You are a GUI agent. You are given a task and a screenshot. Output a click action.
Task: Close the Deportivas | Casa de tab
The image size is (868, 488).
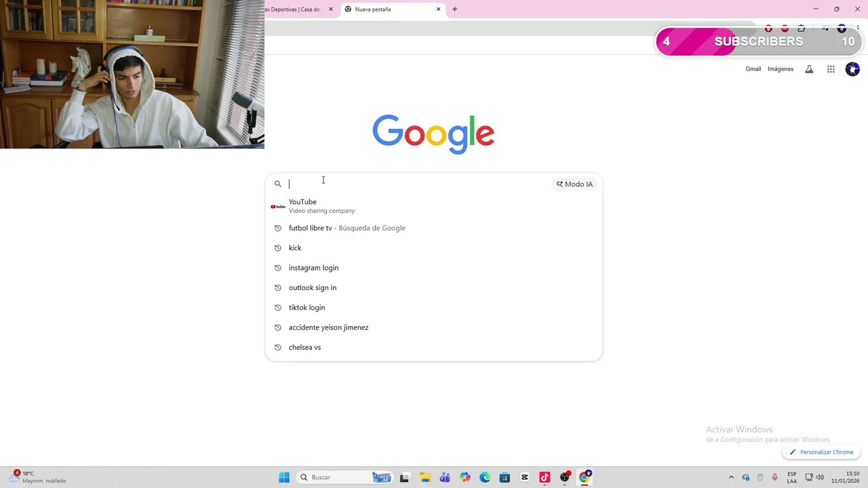[x=331, y=9]
